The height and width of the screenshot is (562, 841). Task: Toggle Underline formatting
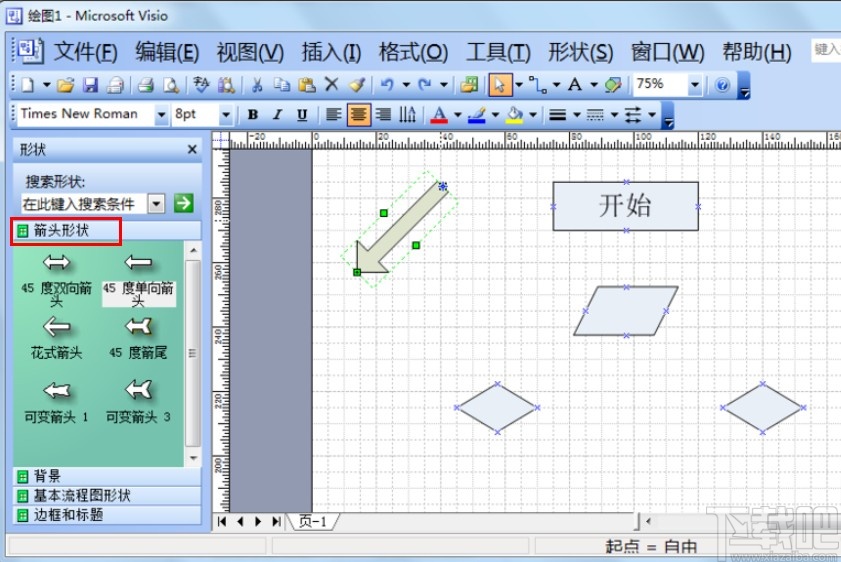pos(302,114)
